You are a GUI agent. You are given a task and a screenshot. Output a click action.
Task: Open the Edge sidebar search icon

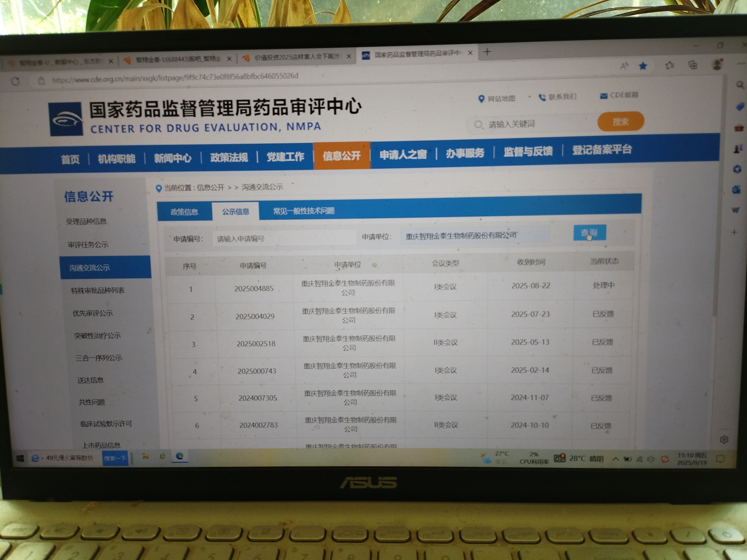click(x=740, y=85)
